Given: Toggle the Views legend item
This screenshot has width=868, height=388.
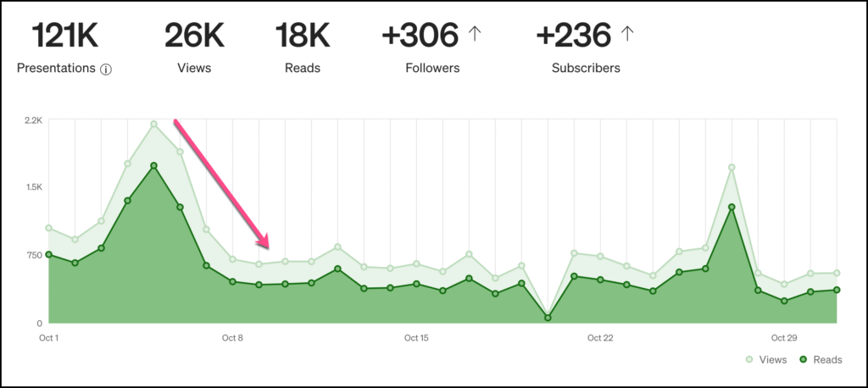Looking at the screenshot, I should [766, 360].
